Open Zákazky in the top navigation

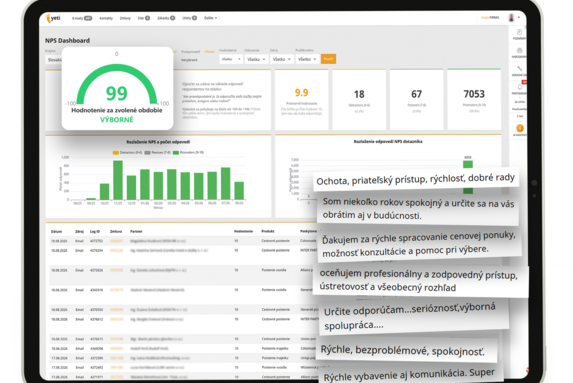(x=166, y=18)
